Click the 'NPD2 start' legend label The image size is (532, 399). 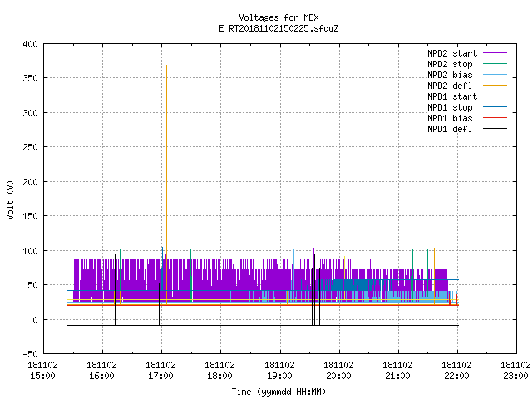pos(452,53)
